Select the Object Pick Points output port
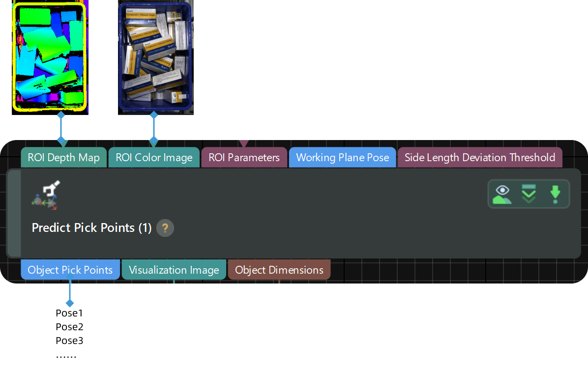This screenshot has width=588, height=369. (70, 269)
